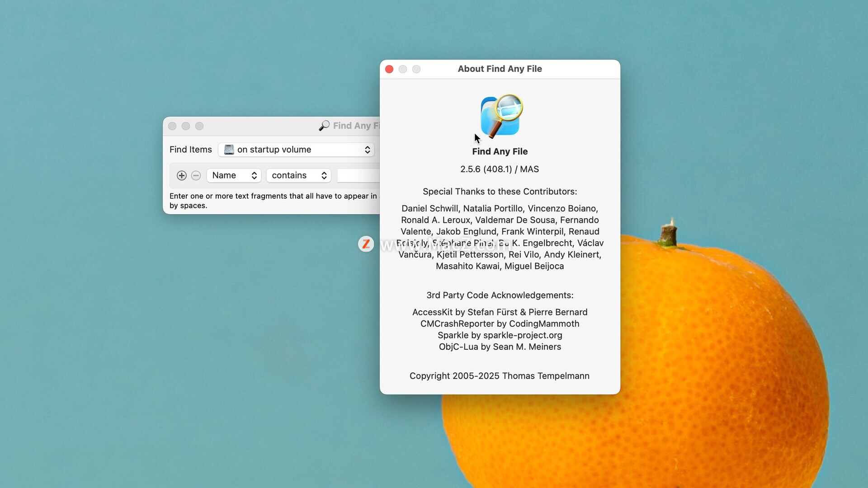Add a search criterion with plus icon

click(182, 175)
